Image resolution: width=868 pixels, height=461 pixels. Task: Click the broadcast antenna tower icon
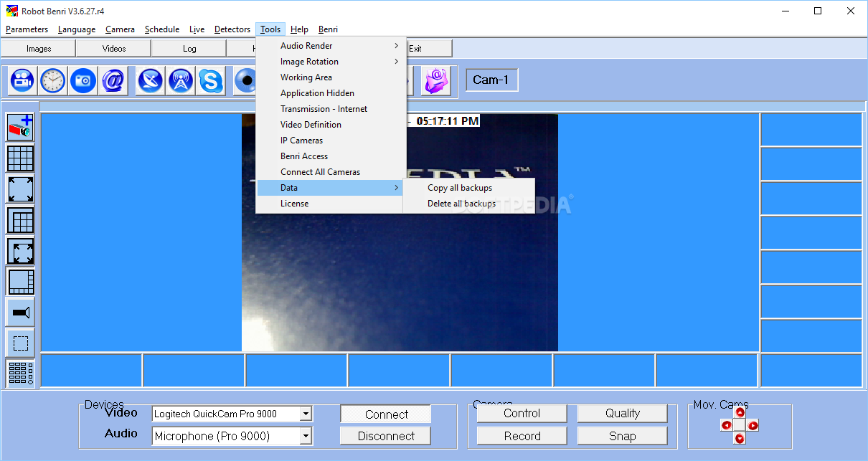point(181,81)
